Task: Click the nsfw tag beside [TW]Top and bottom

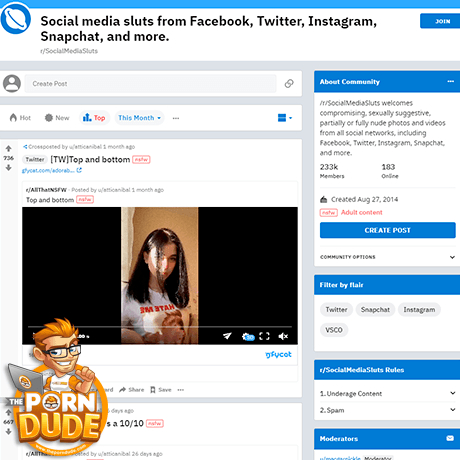Action: [141, 160]
